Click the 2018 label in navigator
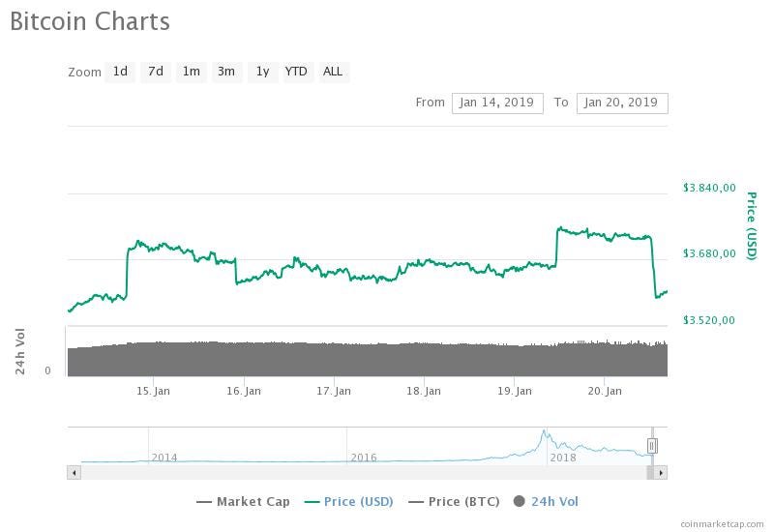The width and height of the screenshot is (774, 532). click(563, 458)
